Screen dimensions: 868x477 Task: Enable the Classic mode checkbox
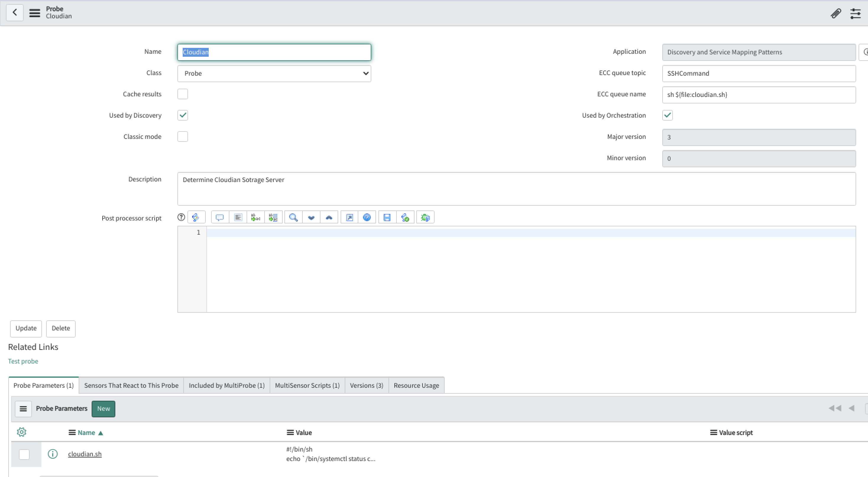[183, 137]
